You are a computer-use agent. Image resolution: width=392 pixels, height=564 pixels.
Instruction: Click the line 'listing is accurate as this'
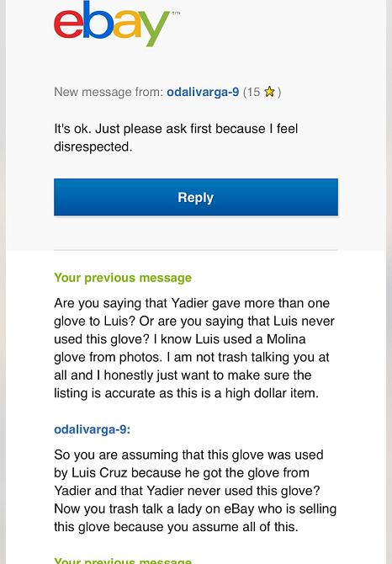pyautogui.click(x=186, y=393)
